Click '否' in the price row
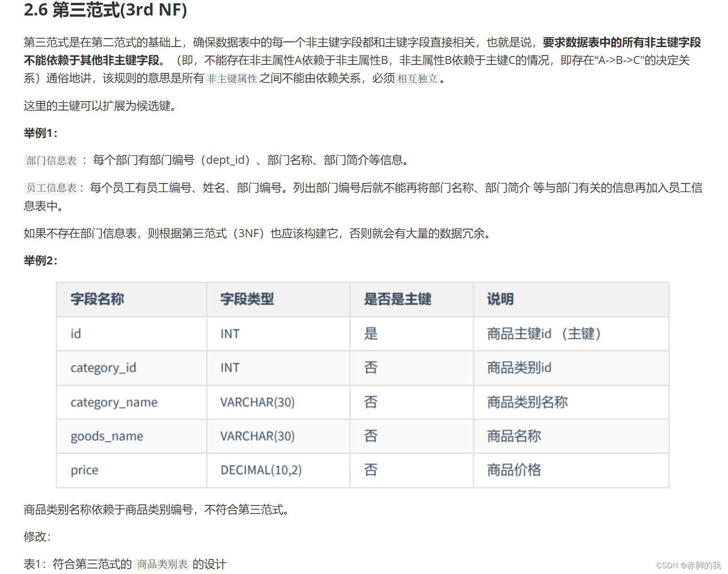Viewport: 728px width, 574px height. click(371, 470)
